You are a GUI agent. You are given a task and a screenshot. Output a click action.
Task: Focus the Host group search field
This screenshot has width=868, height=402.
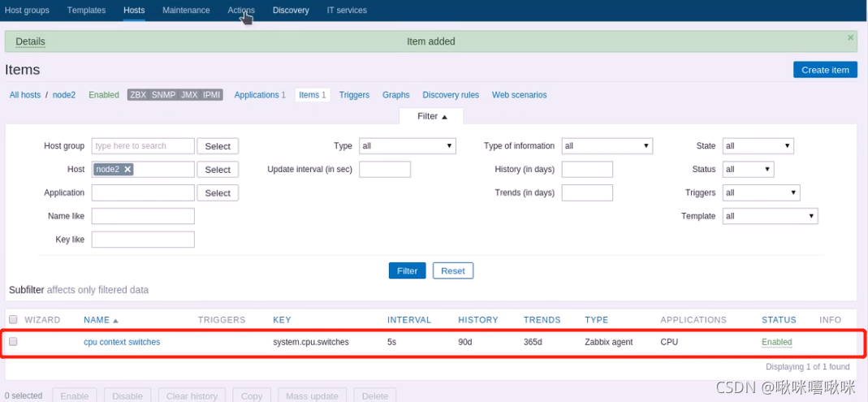click(x=143, y=145)
